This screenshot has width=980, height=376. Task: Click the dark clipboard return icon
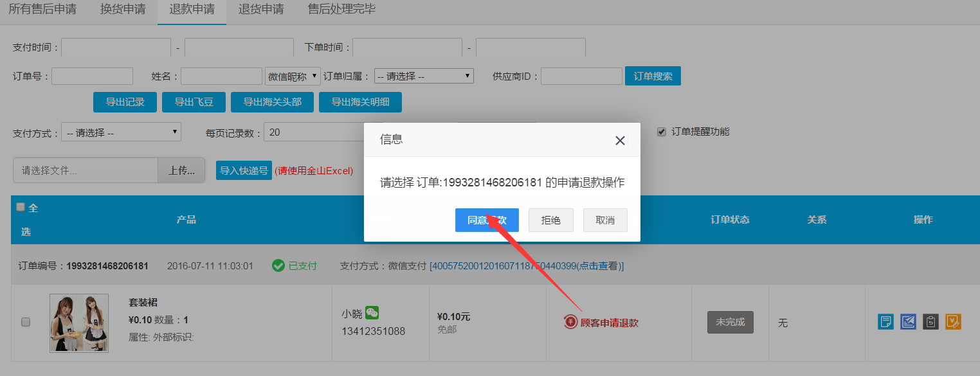tap(930, 321)
